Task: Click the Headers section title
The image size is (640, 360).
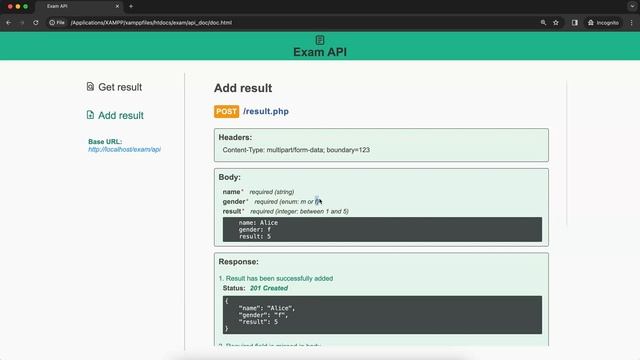Action: click(235, 138)
